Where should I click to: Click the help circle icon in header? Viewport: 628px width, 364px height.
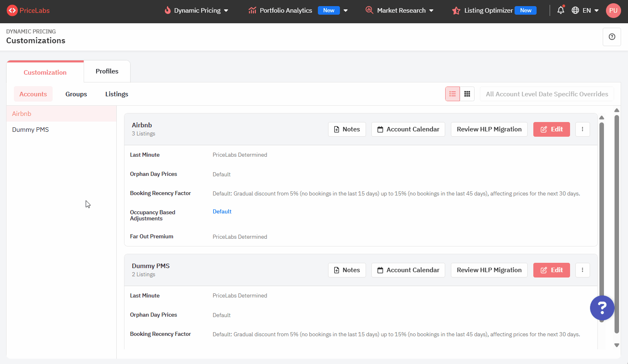(612, 37)
